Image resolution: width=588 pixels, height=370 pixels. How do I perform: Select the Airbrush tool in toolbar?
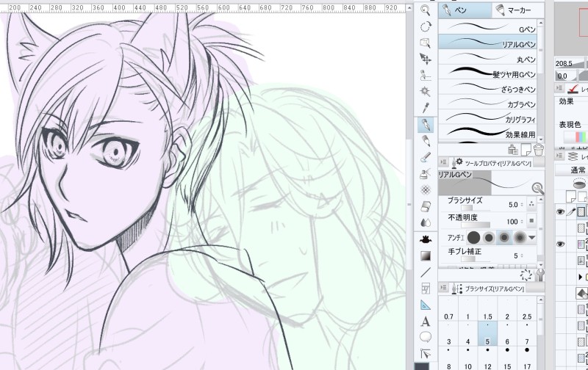pyautogui.click(x=426, y=174)
